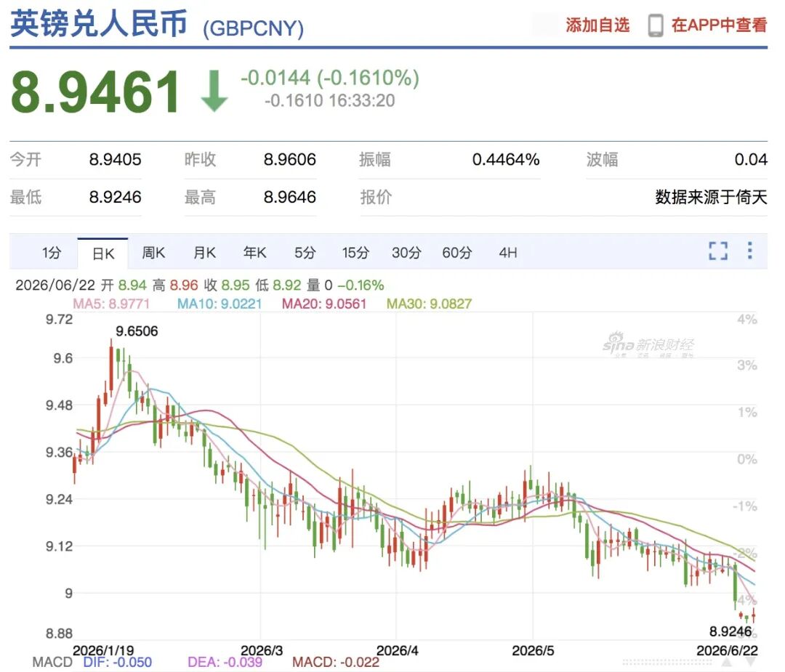Click the 2026/5 axis date label
The height and width of the screenshot is (672, 785).
point(533,650)
